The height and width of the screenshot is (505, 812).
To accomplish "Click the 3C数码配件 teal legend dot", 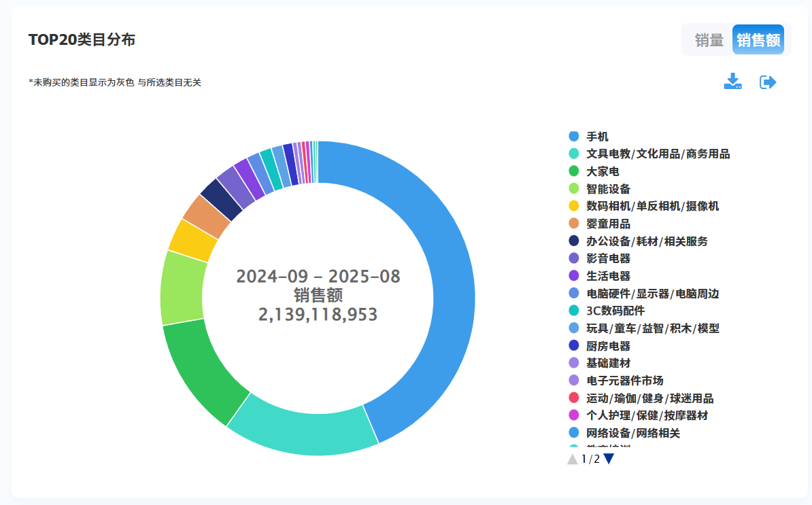I will click(x=574, y=311).
